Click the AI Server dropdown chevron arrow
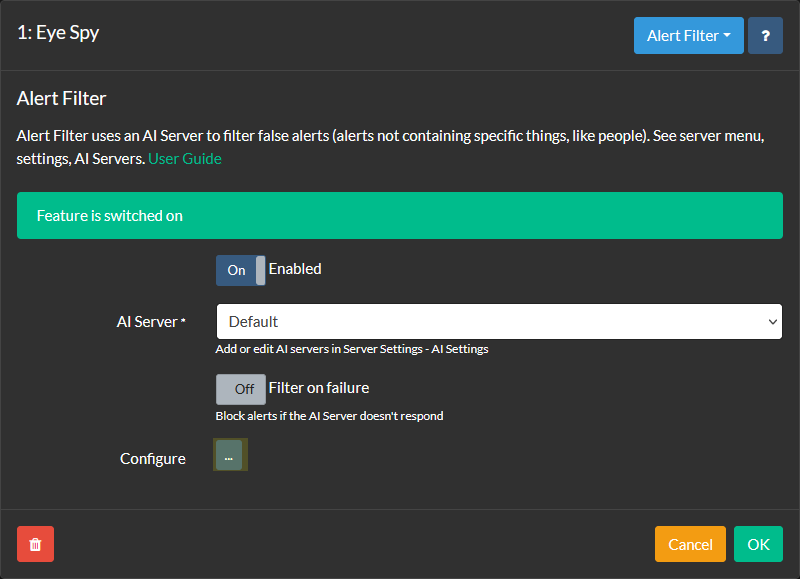Viewport: 800px width, 579px height. click(772, 322)
